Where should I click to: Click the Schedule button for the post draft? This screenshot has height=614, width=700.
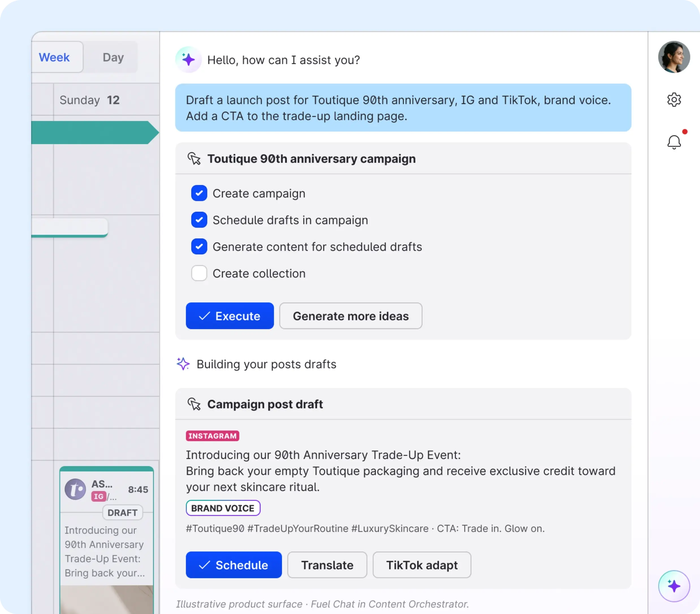tap(234, 565)
